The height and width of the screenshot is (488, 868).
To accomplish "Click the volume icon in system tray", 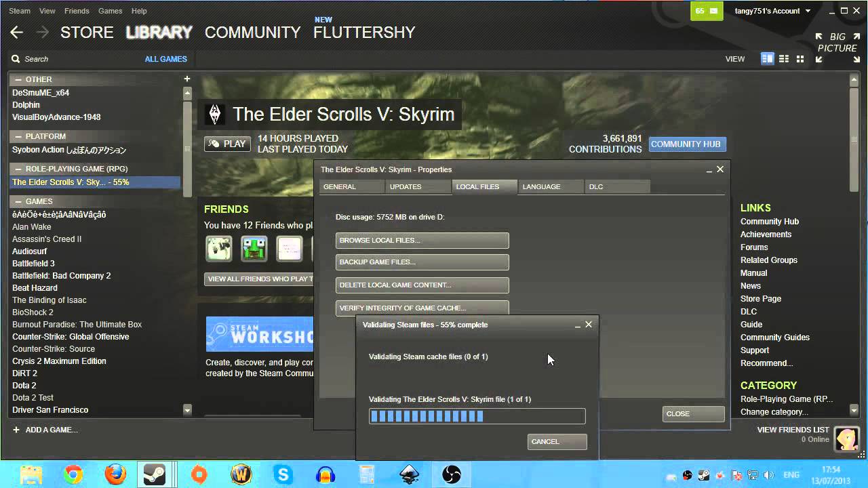I will point(768,475).
